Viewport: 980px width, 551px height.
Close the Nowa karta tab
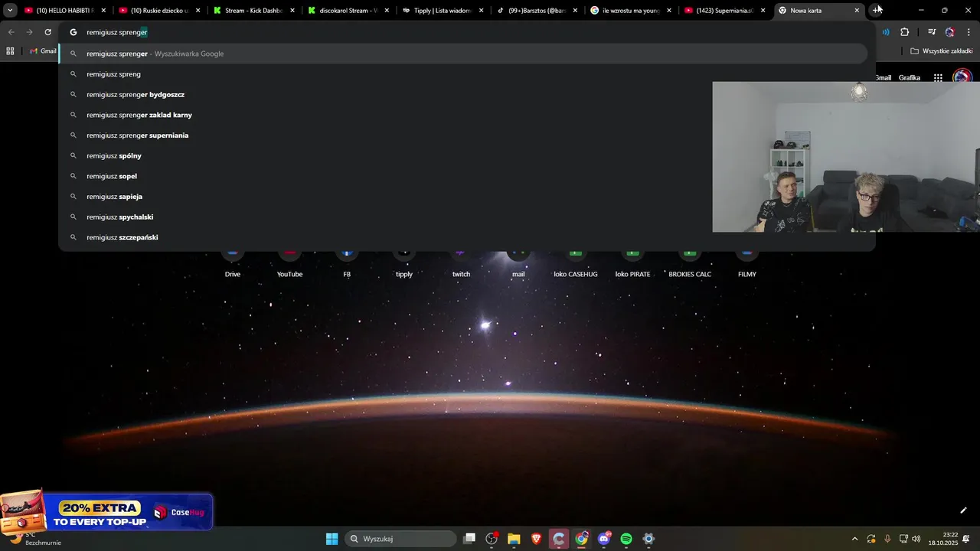[857, 11]
